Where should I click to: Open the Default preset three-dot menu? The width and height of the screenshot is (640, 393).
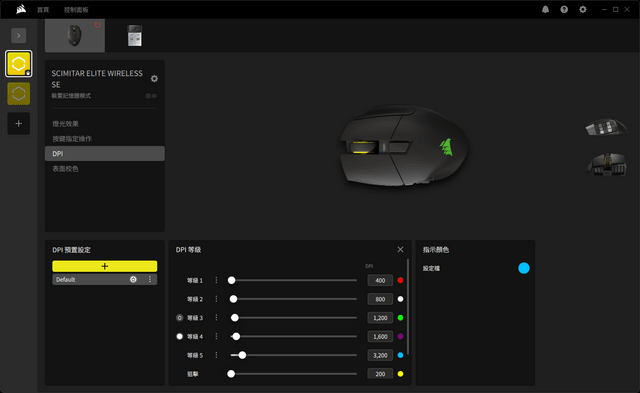pyautogui.click(x=150, y=279)
